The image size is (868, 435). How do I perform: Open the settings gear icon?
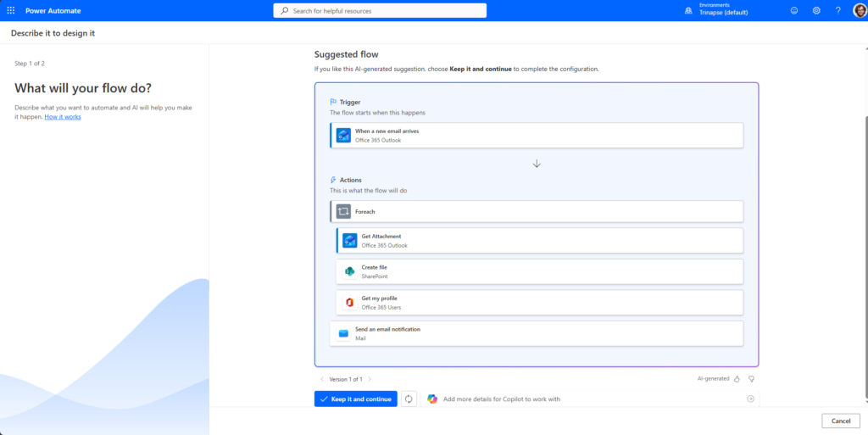click(x=816, y=10)
